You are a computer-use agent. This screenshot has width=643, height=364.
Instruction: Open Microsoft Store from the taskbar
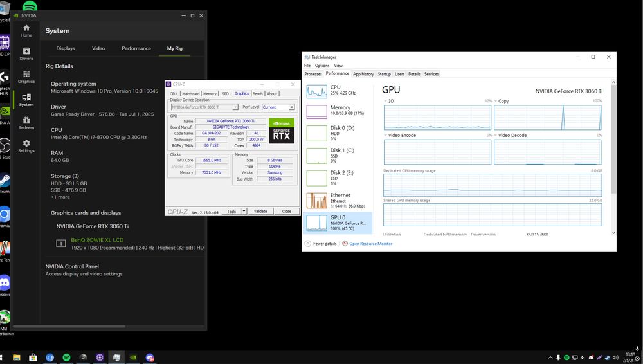33,358
